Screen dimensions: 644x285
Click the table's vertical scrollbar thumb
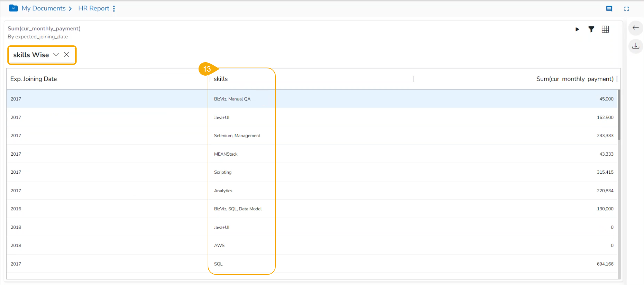pyautogui.click(x=619, y=114)
